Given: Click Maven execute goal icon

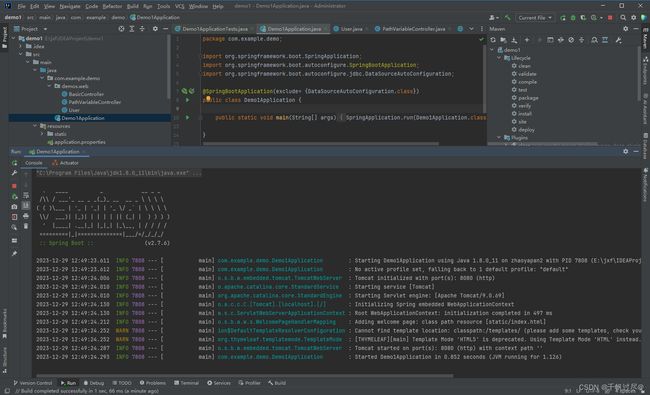Looking at the screenshot, I should (550, 40).
